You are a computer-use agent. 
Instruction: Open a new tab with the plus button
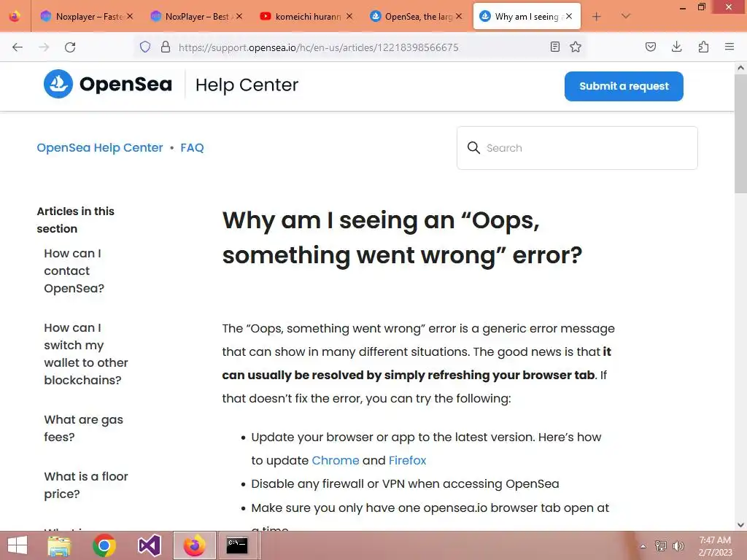[x=597, y=17]
